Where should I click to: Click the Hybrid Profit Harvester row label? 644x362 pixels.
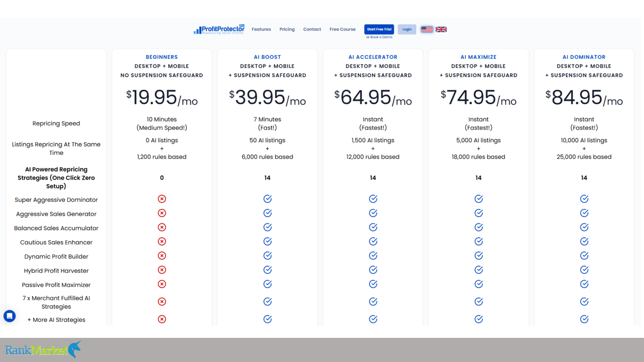tap(56, 271)
